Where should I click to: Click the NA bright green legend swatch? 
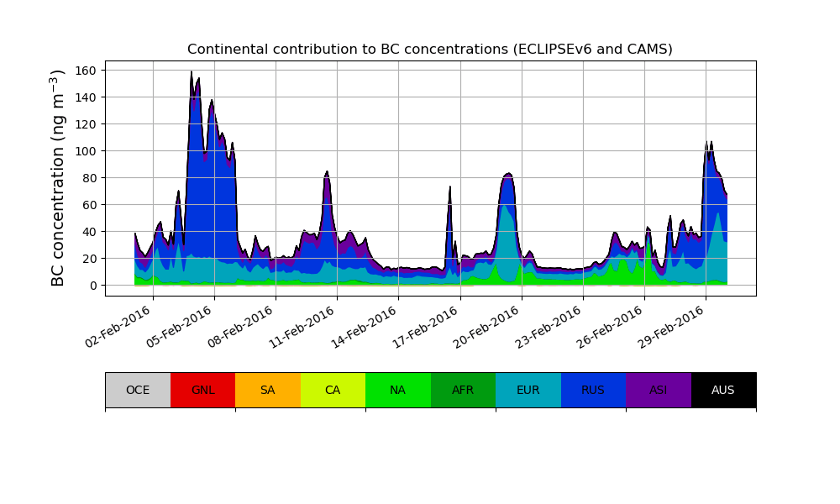tap(397, 390)
